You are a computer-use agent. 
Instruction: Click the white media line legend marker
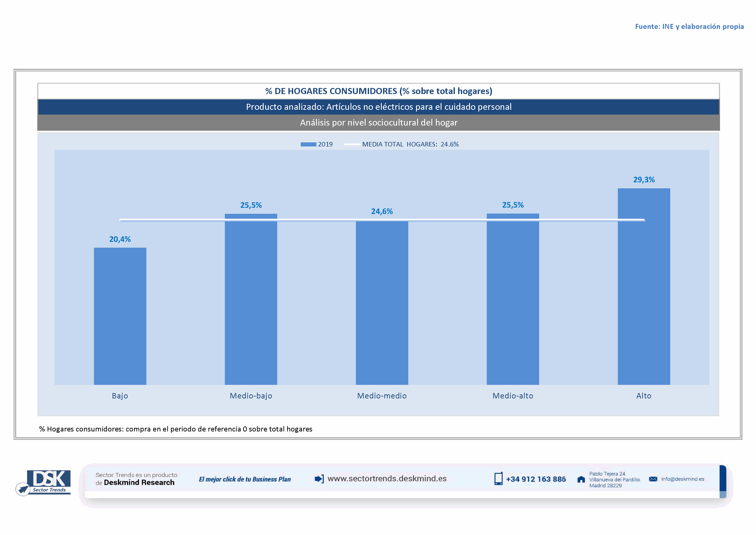(x=352, y=144)
